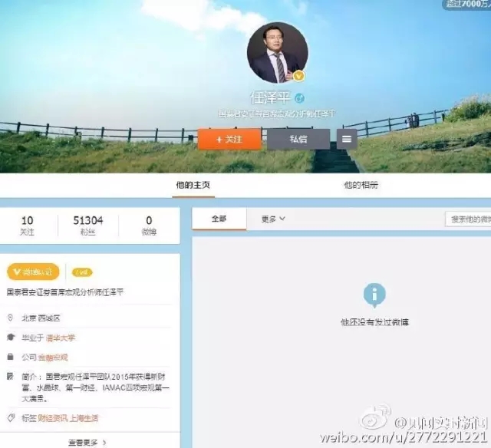Click the orange 关注 follow button
The image size is (491, 448).
(x=229, y=139)
